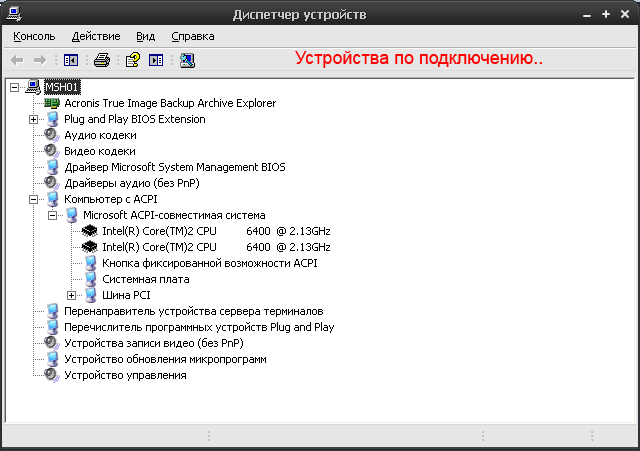Click the Properties icon with question mark

coord(132,60)
